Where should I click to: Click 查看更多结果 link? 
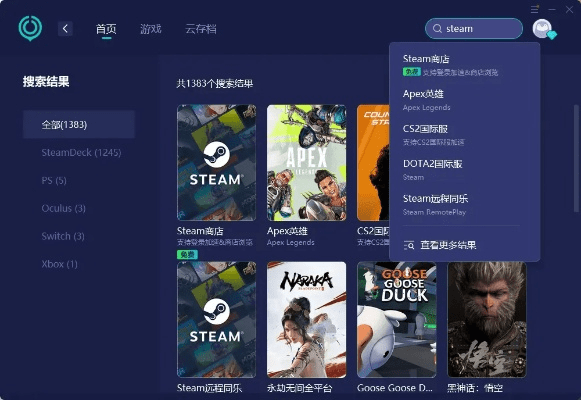448,245
